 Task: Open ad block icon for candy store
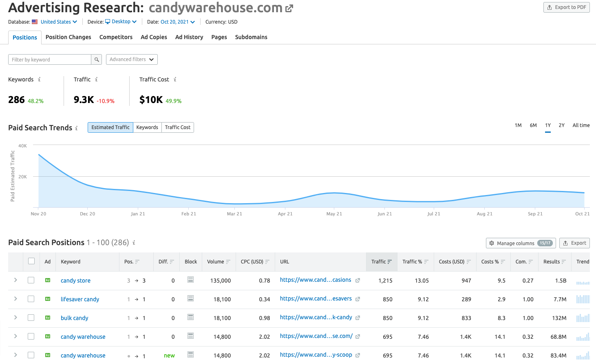(190, 280)
